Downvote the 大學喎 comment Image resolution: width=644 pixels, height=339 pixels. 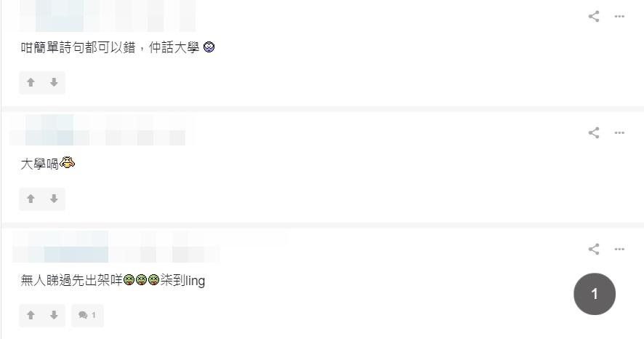pos(54,199)
